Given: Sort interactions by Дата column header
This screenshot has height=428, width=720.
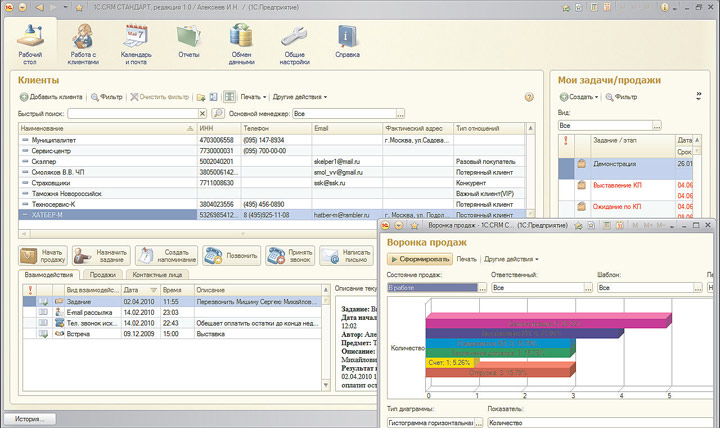Looking at the screenshot, I should tap(140, 290).
